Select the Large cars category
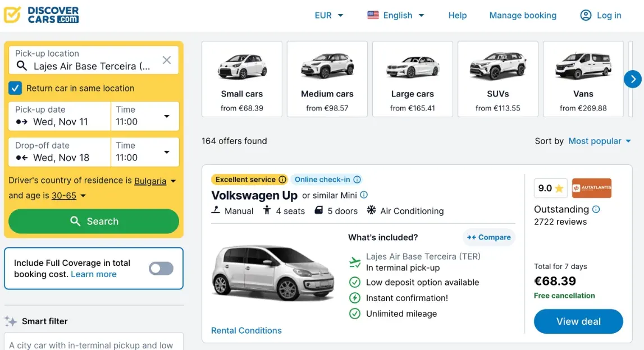Screen dimensions: 644x350 (x=412, y=79)
